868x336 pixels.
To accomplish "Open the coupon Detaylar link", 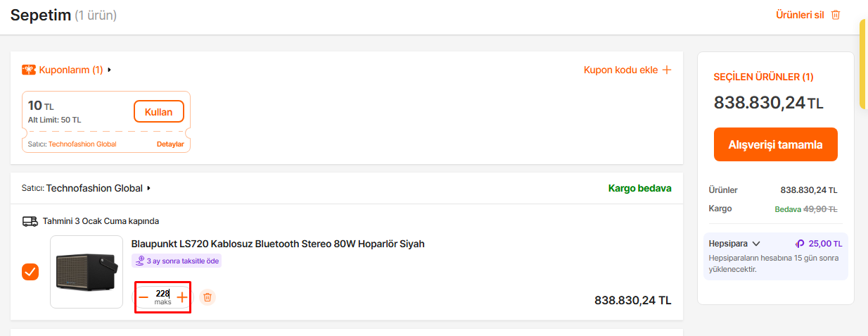I will 170,144.
